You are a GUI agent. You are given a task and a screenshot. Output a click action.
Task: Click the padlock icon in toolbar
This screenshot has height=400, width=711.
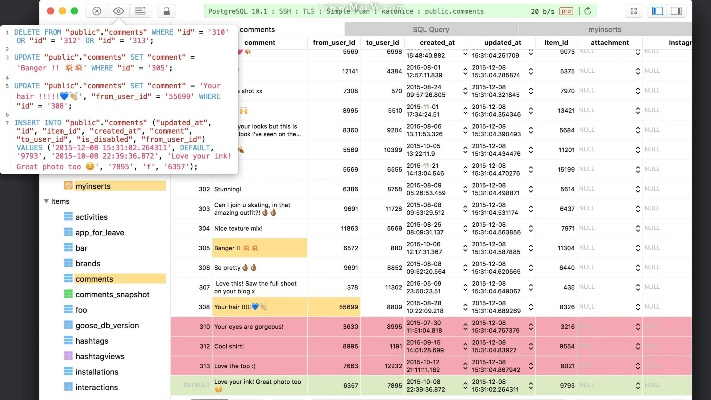[166, 10]
